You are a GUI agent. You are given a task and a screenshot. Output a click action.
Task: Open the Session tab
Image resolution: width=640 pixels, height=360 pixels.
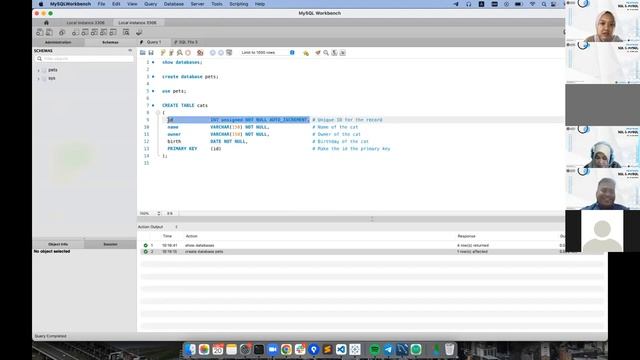point(110,244)
